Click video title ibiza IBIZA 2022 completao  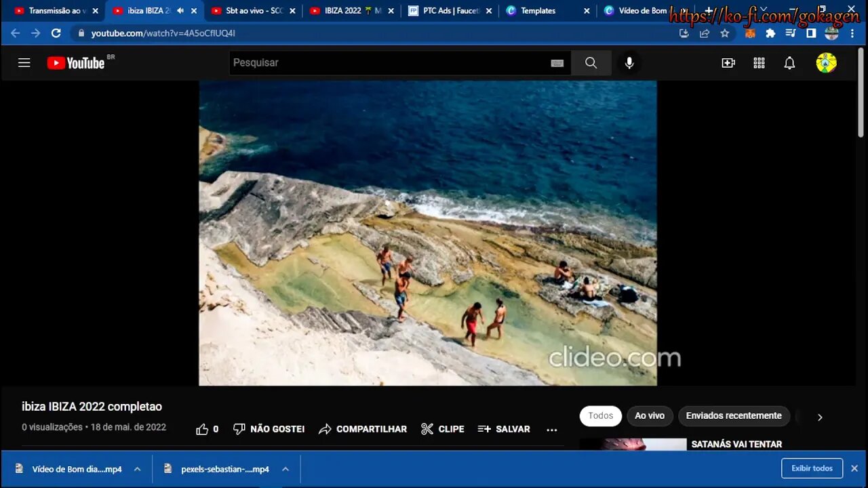[x=92, y=407]
